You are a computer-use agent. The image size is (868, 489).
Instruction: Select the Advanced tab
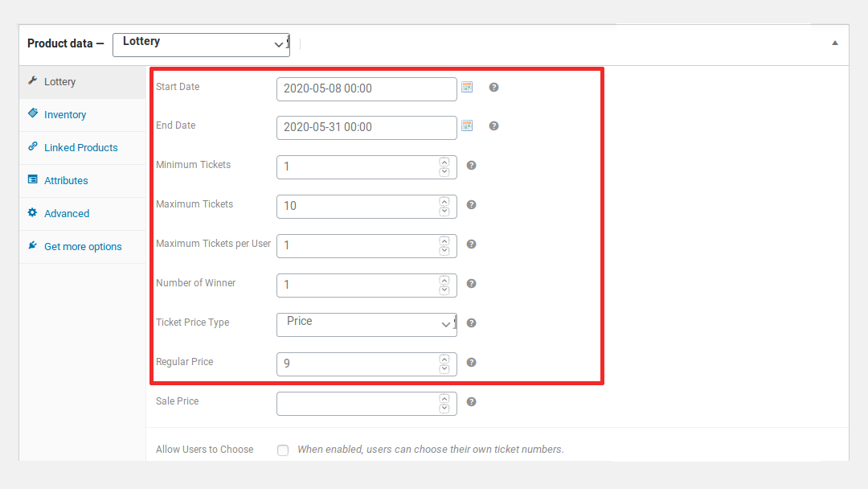[83, 214]
